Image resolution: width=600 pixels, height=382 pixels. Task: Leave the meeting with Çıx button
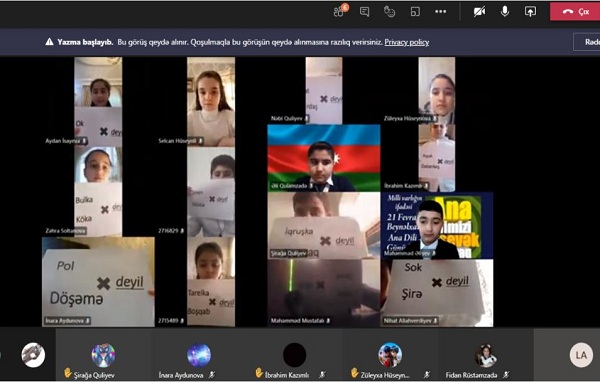tap(575, 12)
